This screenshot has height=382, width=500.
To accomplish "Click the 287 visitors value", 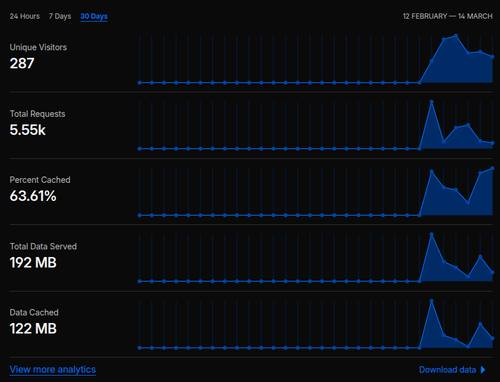I will tap(22, 63).
